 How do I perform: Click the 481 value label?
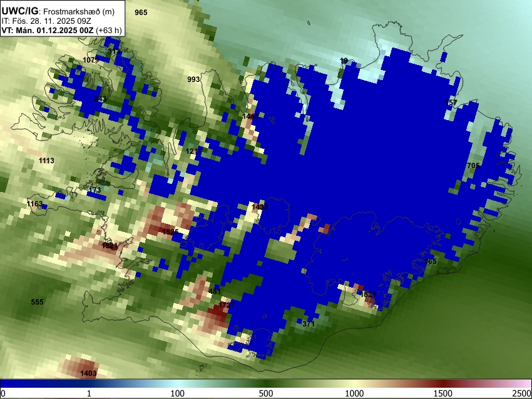pyautogui.click(x=215, y=291)
